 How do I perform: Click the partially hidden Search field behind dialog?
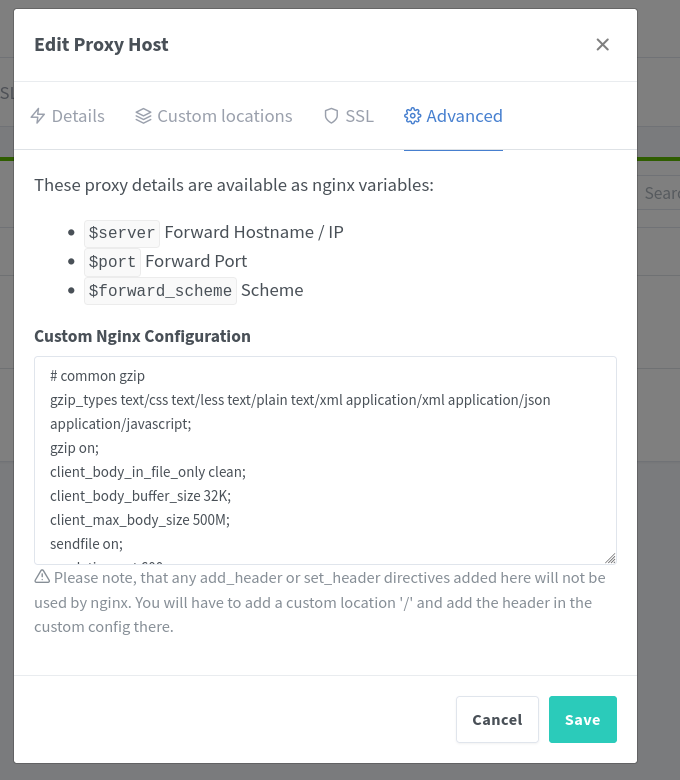(x=660, y=193)
